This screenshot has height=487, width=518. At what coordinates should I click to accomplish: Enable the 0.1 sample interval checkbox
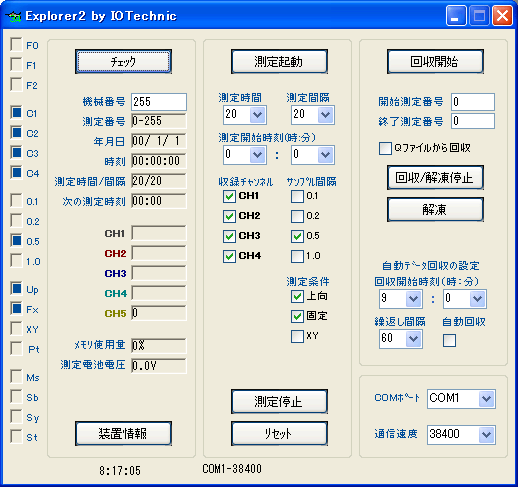(x=297, y=196)
